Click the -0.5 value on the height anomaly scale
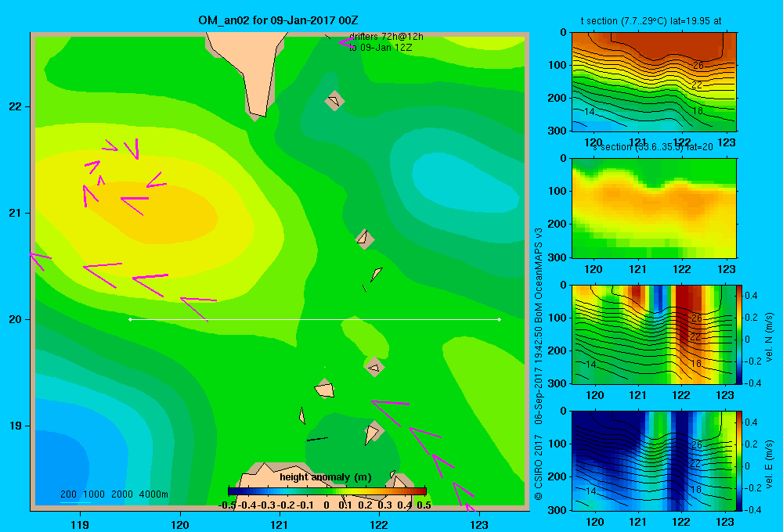Viewport: 783px width, 532px height. click(x=227, y=505)
